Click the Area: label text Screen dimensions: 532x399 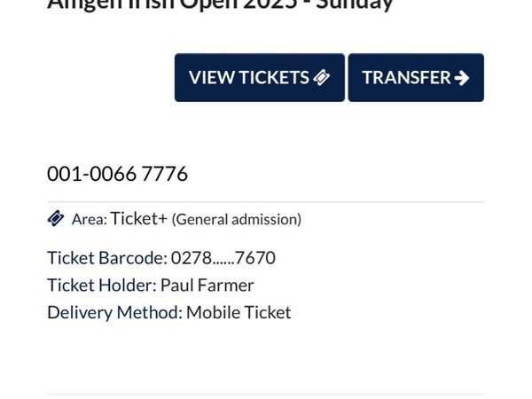click(x=90, y=220)
